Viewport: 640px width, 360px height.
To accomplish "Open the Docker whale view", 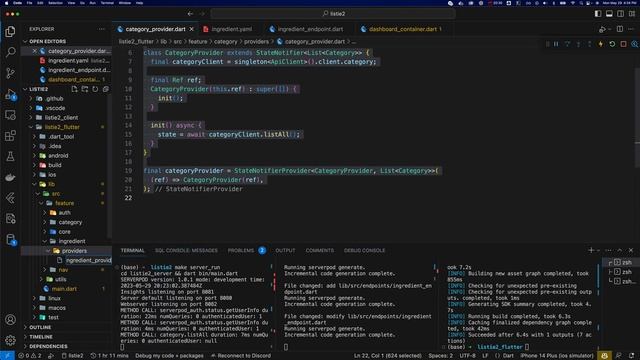I will point(10,177).
